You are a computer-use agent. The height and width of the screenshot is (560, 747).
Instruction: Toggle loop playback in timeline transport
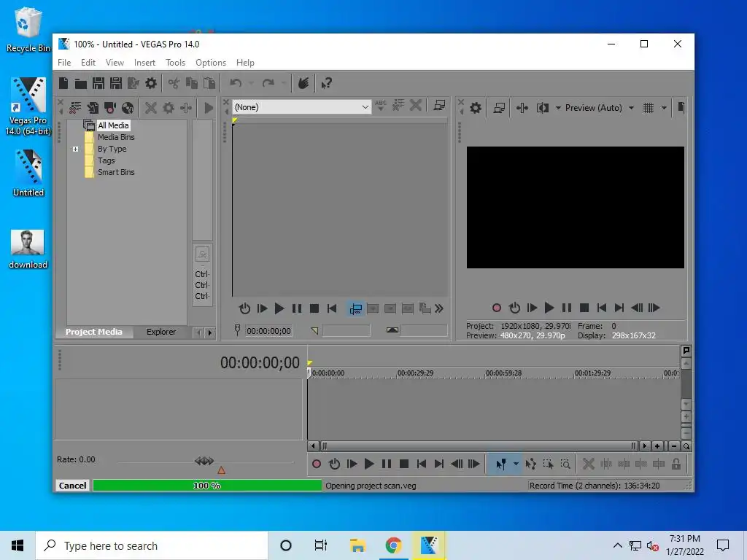pyautogui.click(x=334, y=464)
